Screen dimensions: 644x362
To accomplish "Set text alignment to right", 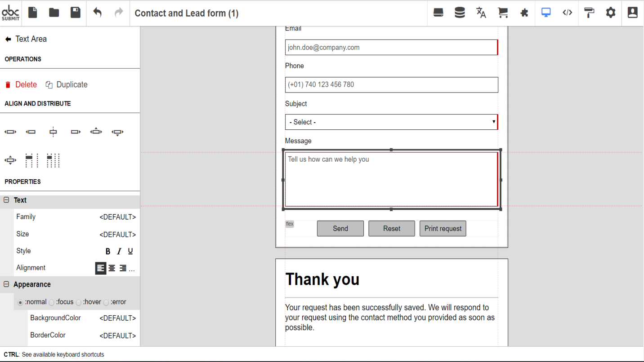I will click(x=123, y=268).
